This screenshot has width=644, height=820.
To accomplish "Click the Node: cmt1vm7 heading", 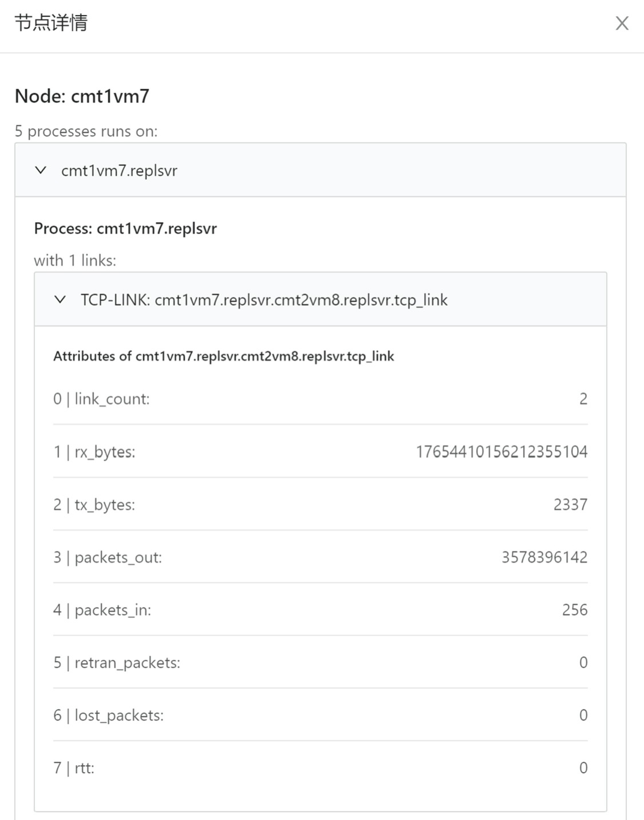I will (82, 96).
